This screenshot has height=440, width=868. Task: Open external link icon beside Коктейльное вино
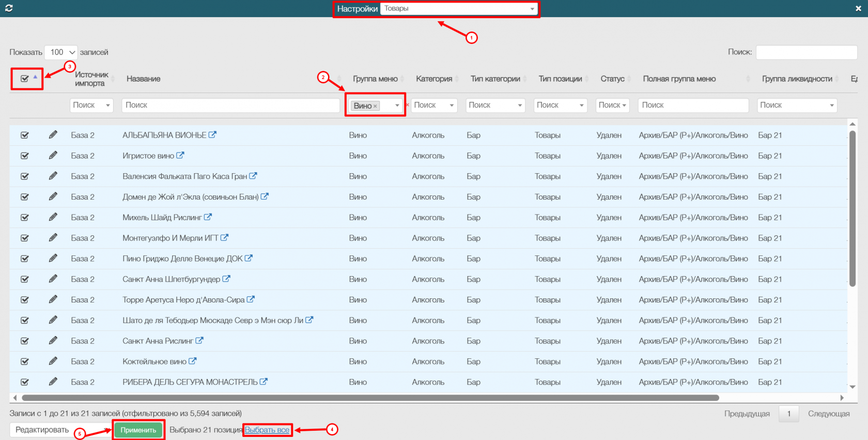193,361
